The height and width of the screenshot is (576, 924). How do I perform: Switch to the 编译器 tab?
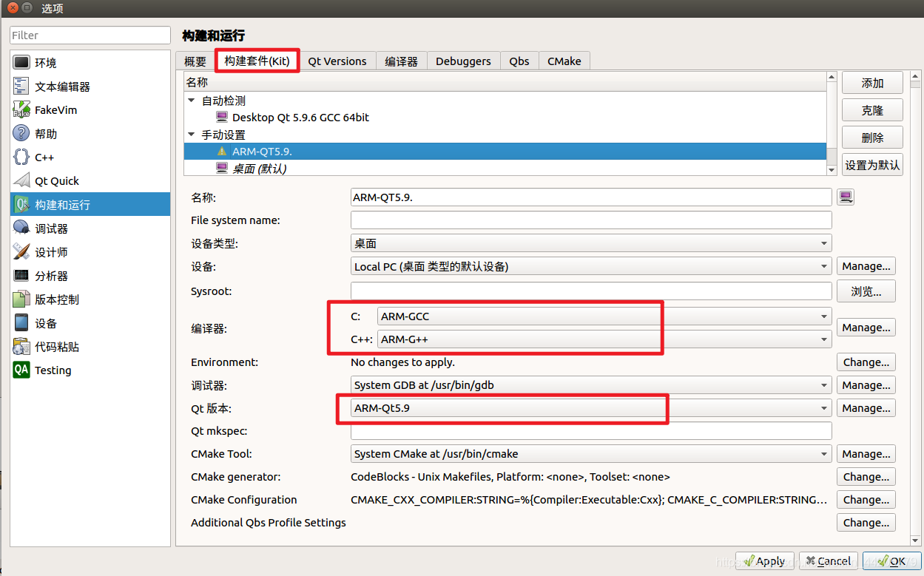pos(402,61)
